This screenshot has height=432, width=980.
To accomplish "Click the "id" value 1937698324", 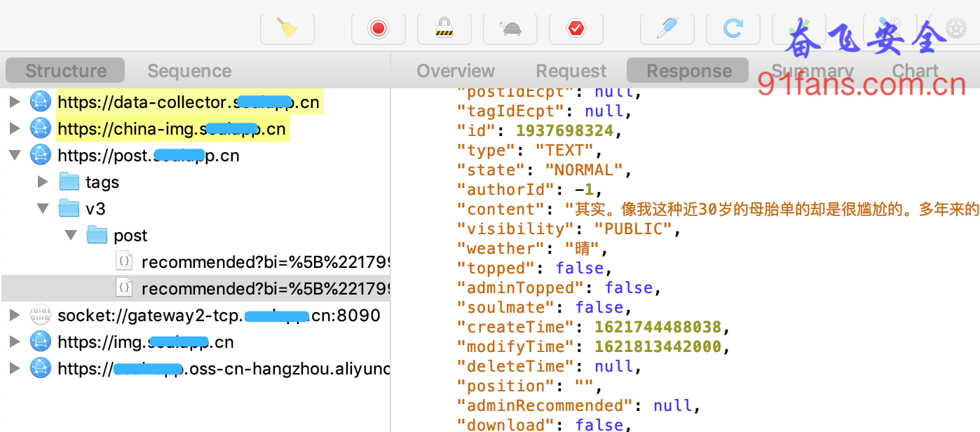I will [564, 130].
